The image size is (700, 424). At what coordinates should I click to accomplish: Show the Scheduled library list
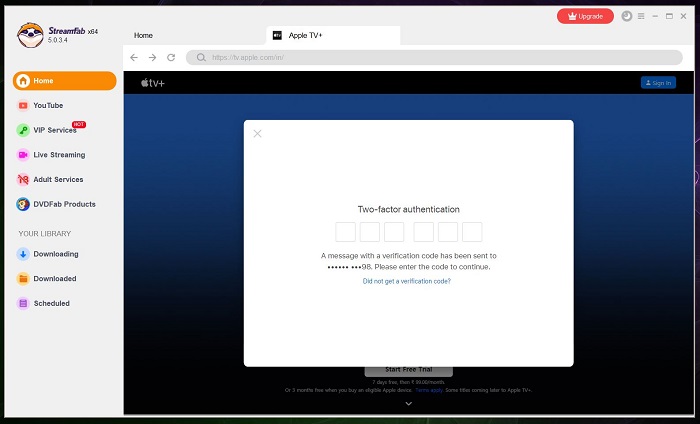(52, 303)
